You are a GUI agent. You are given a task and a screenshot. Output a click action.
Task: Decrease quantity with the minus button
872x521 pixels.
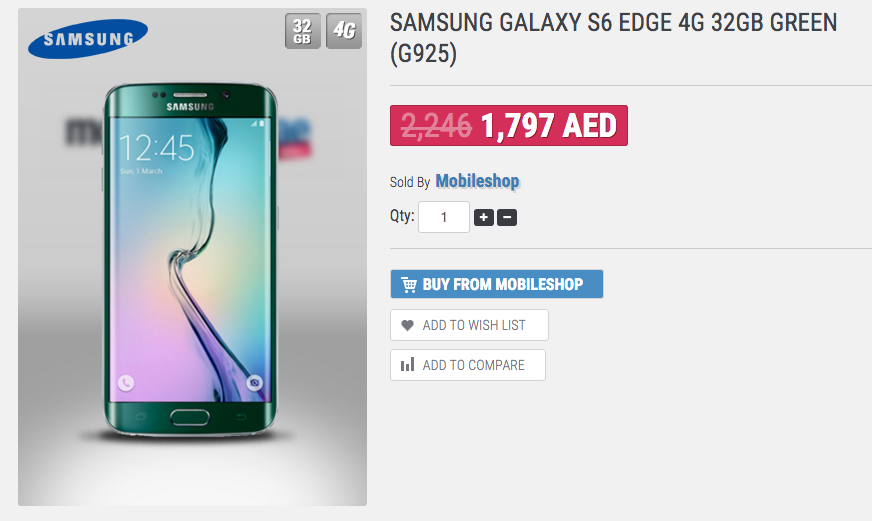pyautogui.click(x=507, y=217)
